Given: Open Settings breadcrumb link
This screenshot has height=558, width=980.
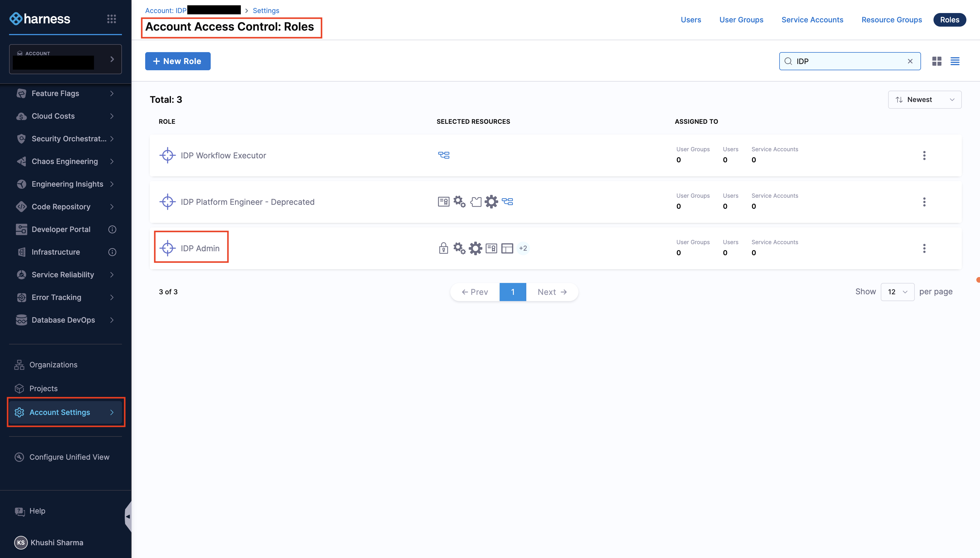Looking at the screenshot, I should (x=266, y=10).
